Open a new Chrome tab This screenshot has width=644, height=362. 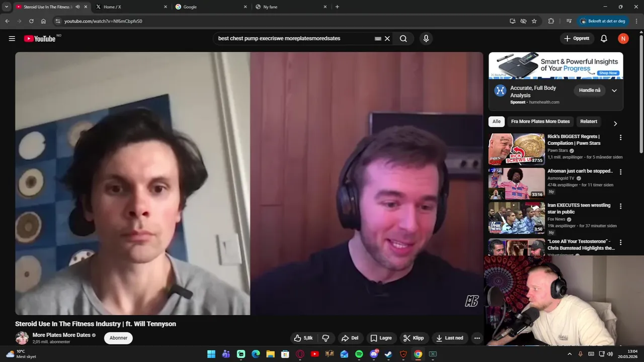tap(337, 7)
